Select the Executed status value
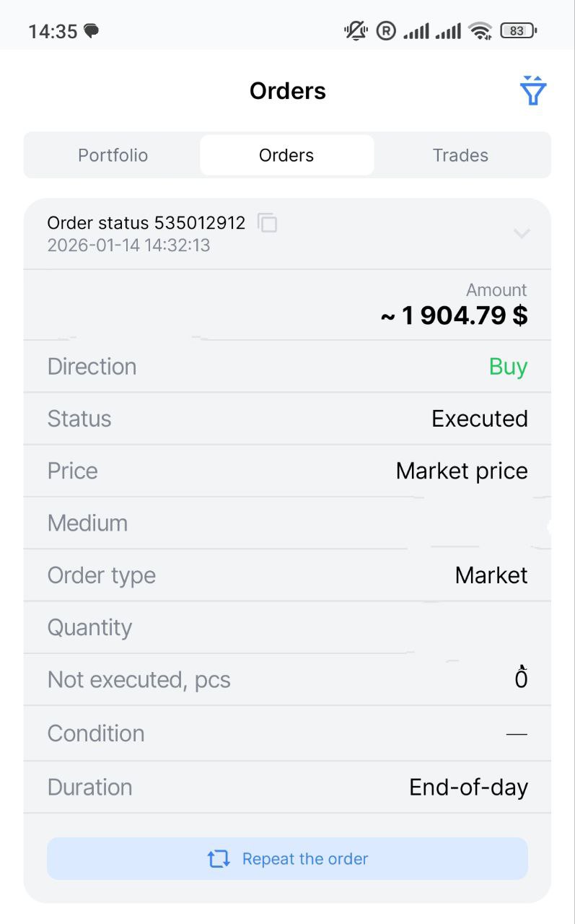The image size is (575, 924). tap(479, 419)
